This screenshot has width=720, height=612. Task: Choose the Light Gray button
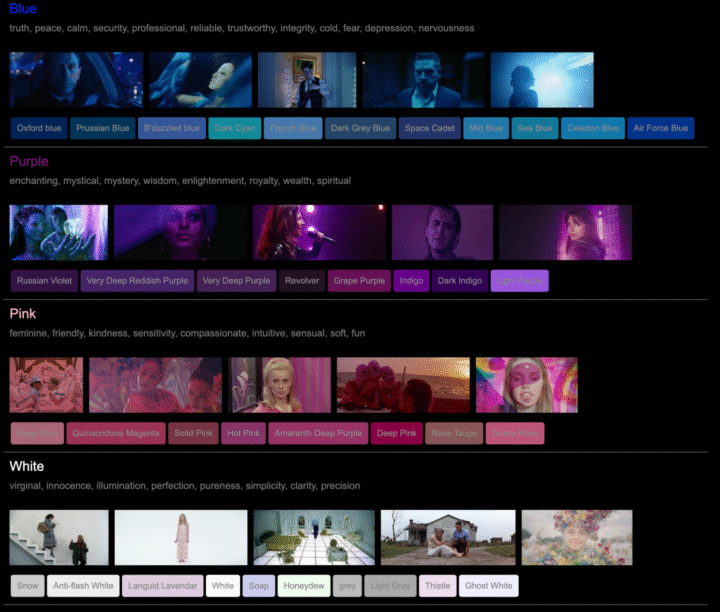pos(390,585)
